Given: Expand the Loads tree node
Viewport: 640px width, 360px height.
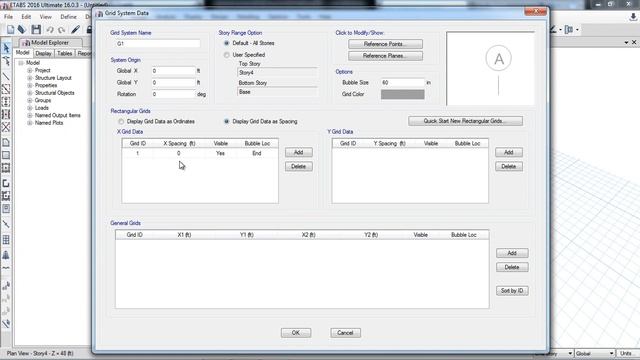Looking at the screenshot, I should click(29, 108).
